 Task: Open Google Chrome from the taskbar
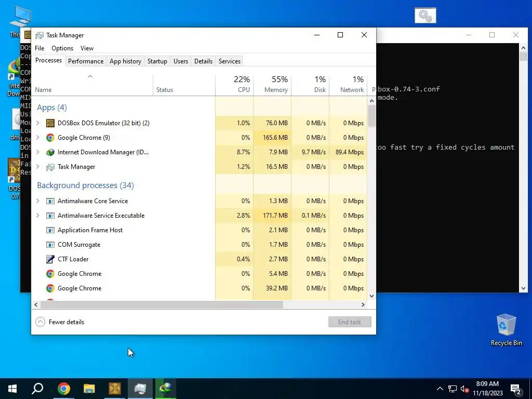coord(63,389)
